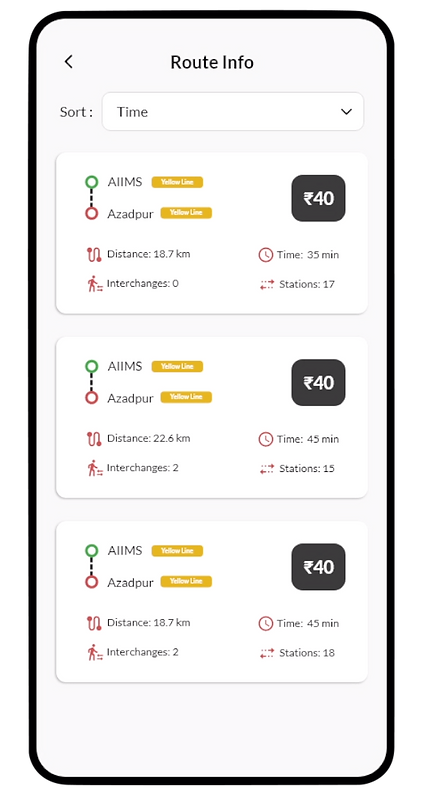Open the Sort dropdown showing Time
The image size is (446, 794).
pos(233,111)
